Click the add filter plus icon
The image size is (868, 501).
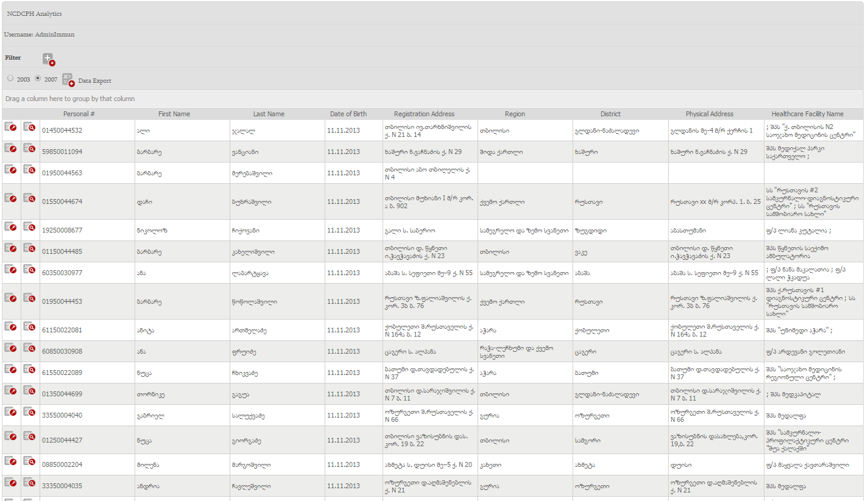point(49,59)
